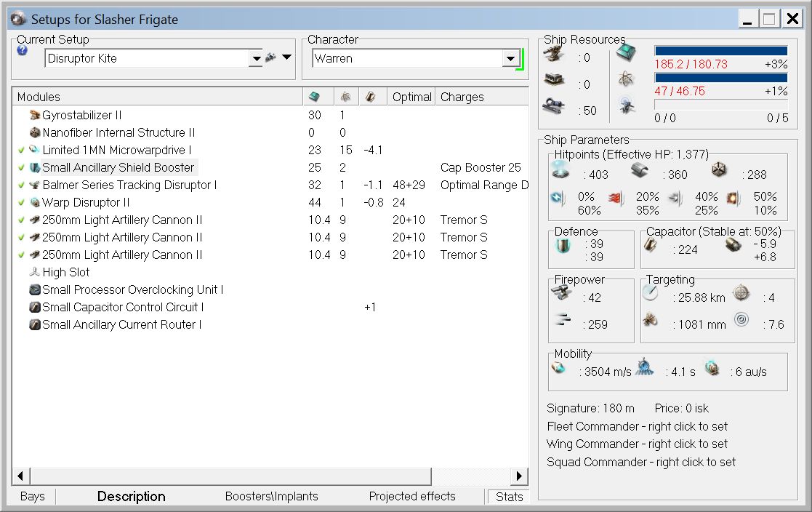Screen dimensions: 812x512
Task: Click the scan resolution icon showing 1081 mm
Action: [650, 320]
